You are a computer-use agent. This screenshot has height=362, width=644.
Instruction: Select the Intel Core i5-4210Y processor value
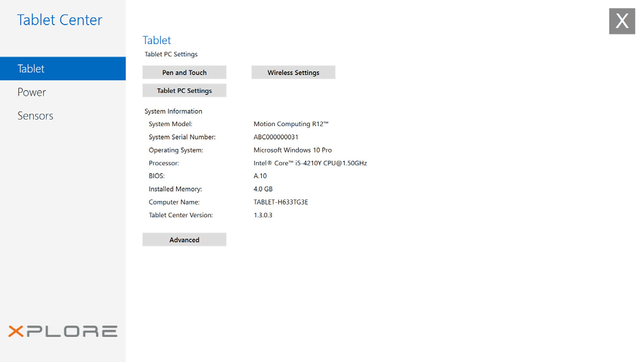310,163
